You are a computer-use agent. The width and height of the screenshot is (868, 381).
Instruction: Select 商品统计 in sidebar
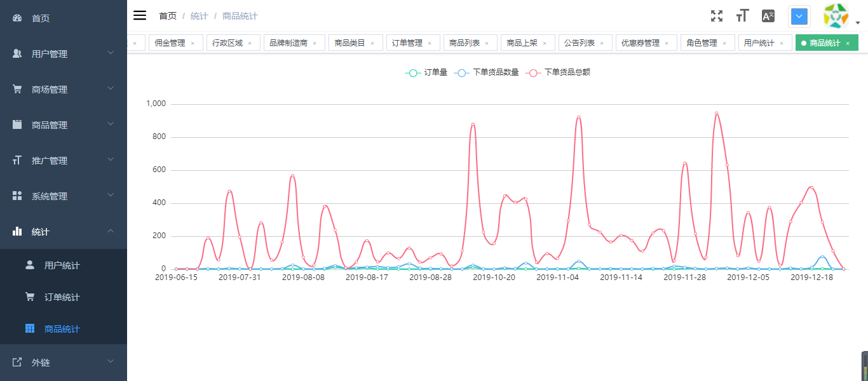[x=64, y=329]
